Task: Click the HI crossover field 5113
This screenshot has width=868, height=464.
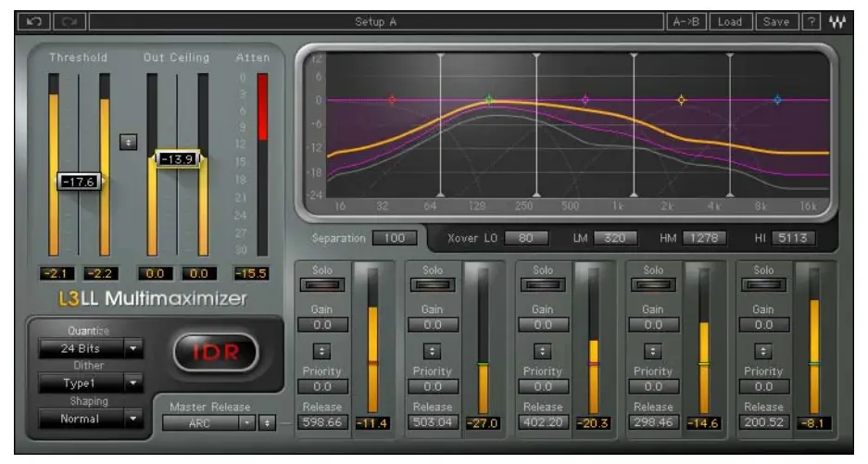Action: point(793,238)
